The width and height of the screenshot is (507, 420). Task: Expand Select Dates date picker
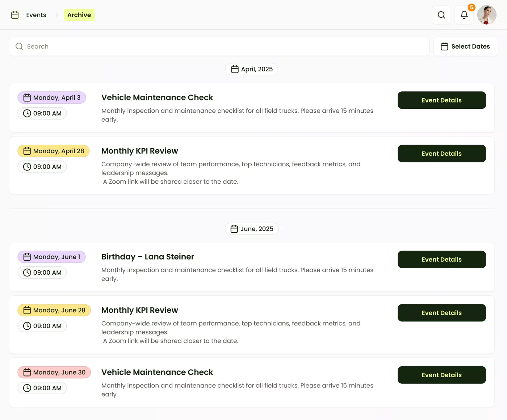tap(465, 46)
